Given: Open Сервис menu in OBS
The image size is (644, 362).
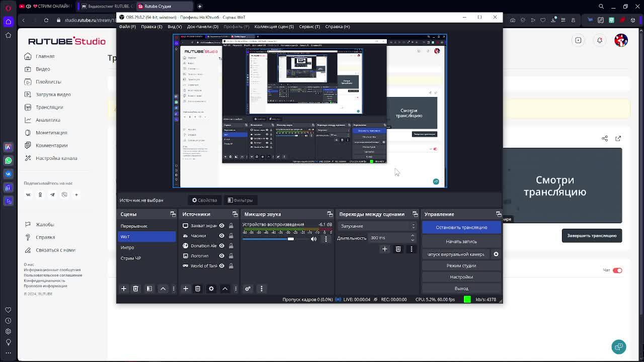Looking at the screenshot, I should [x=309, y=27].
